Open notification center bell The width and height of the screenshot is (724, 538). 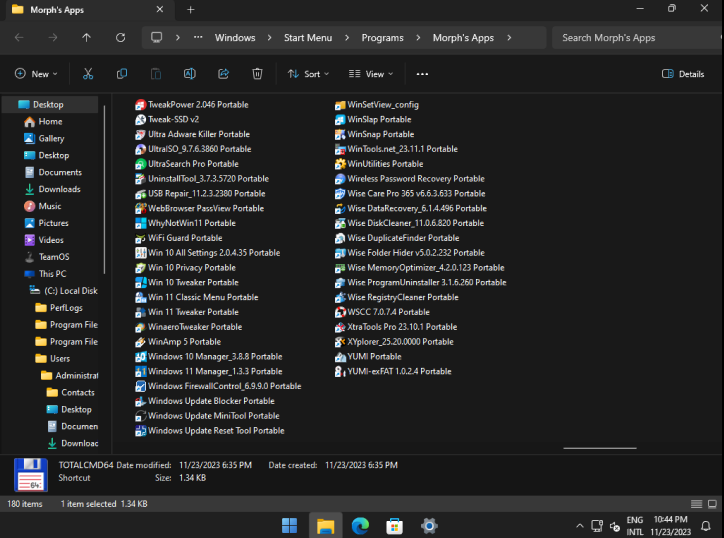pos(706,526)
